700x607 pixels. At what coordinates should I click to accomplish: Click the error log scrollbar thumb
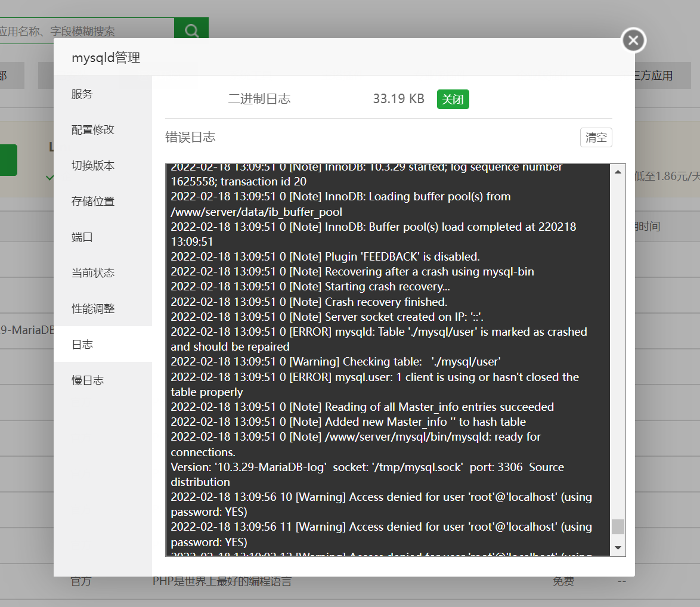pos(618,527)
